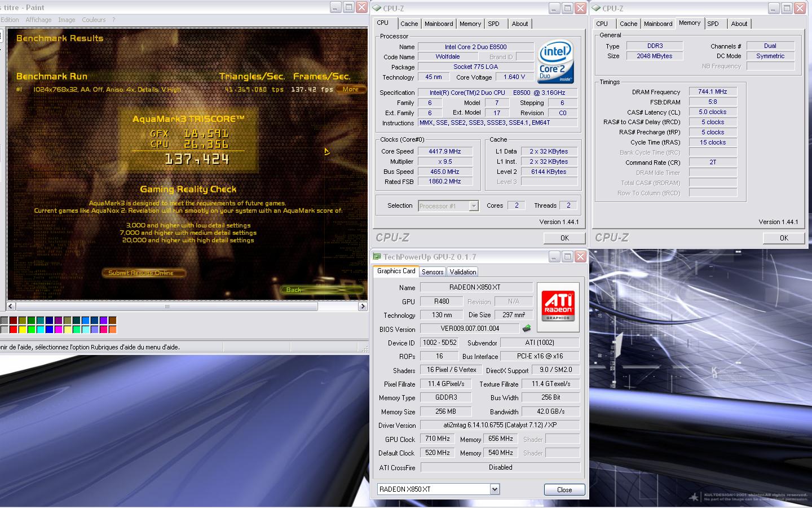Switch to CPU tab in right CPU-Z

coord(602,24)
